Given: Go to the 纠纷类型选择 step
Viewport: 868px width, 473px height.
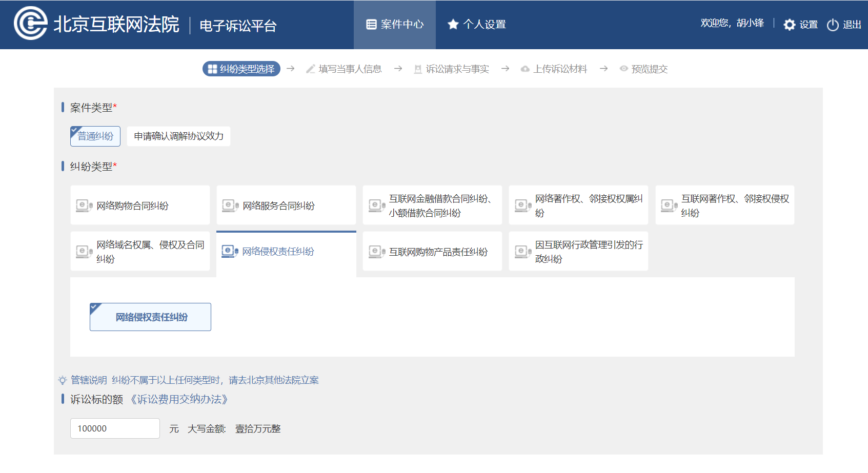Looking at the screenshot, I should (x=241, y=69).
